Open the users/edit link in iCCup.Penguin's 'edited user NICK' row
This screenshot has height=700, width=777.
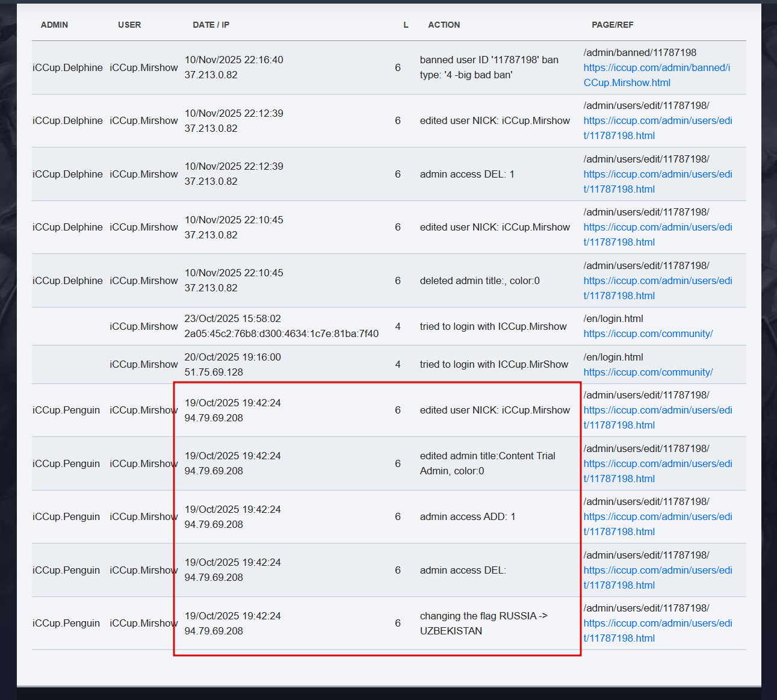coord(658,418)
